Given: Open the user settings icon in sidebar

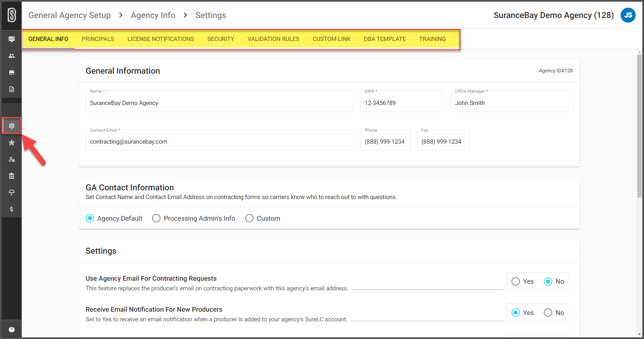Looking at the screenshot, I should point(12,159).
